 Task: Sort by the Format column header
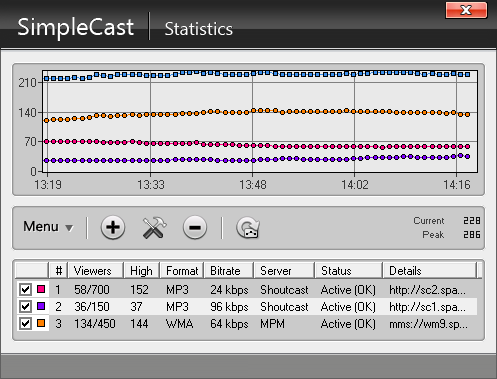point(182,271)
